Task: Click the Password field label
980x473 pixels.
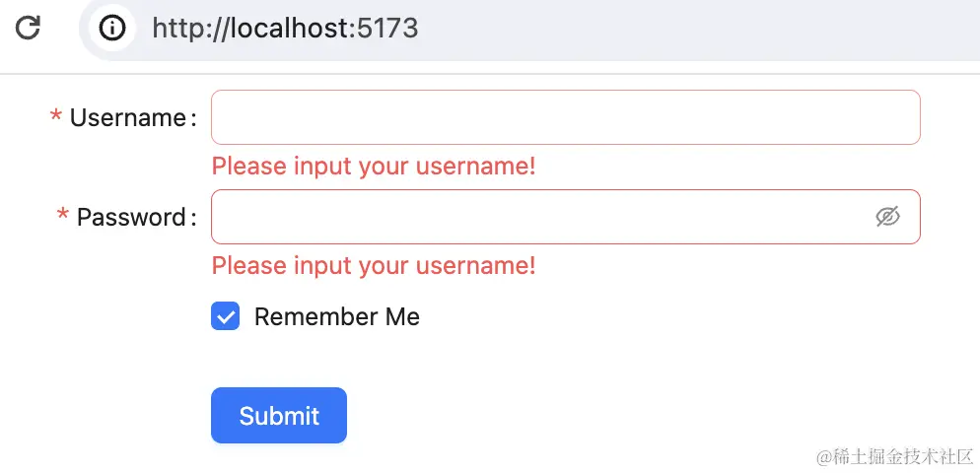Action: pos(131,217)
